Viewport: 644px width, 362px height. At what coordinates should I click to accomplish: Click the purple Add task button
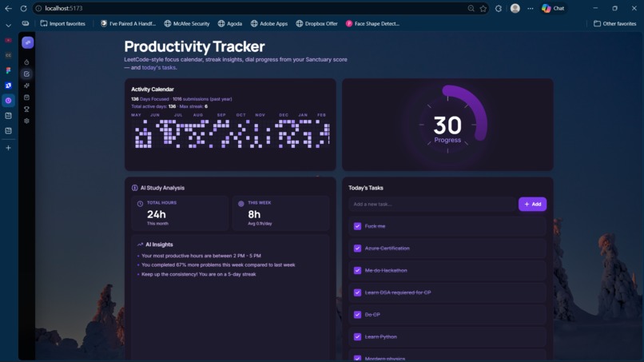click(532, 205)
